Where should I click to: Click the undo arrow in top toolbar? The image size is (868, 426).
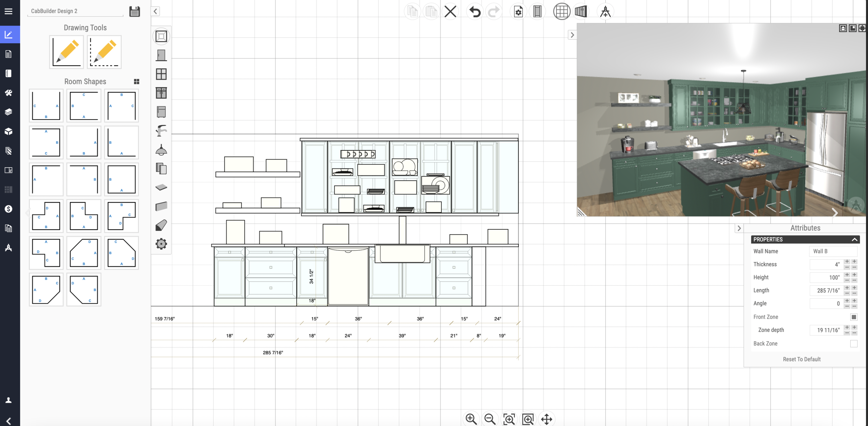(x=475, y=11)
